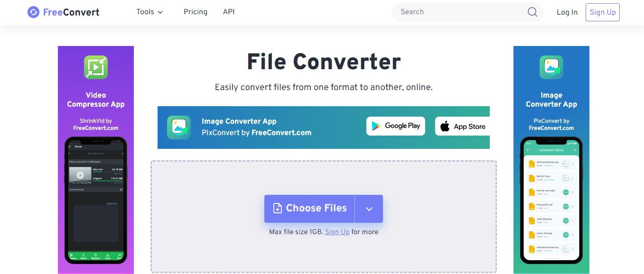Expand the Tools menu
This screenshot has height=274, width=644.
(149, 12)
